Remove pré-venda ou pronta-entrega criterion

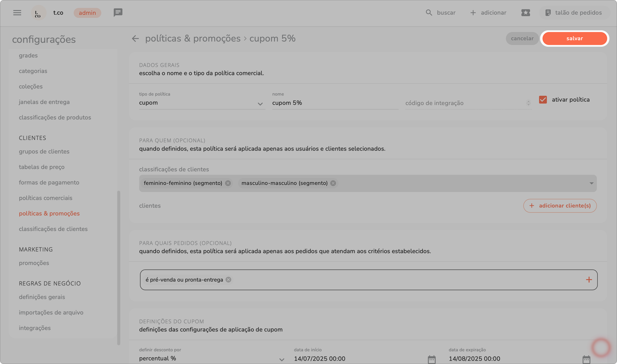(x=228, y=280)
